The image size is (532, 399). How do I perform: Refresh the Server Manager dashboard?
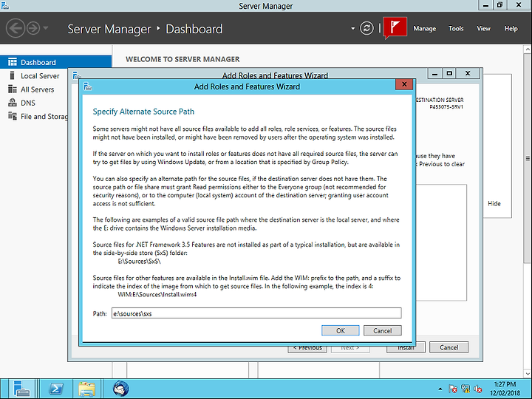[366, 28]
